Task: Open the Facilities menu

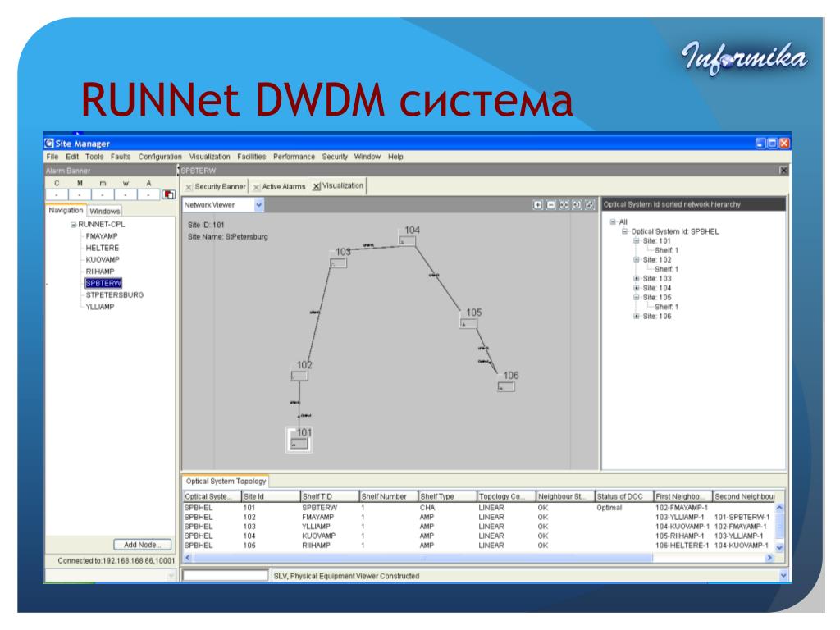Action: (252, 157)
